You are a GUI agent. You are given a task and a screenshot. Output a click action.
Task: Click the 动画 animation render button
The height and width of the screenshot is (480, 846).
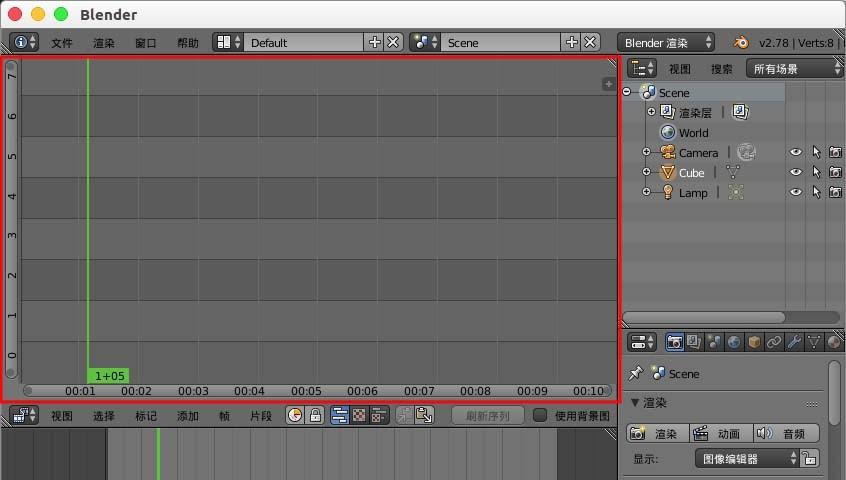[721, 433]
